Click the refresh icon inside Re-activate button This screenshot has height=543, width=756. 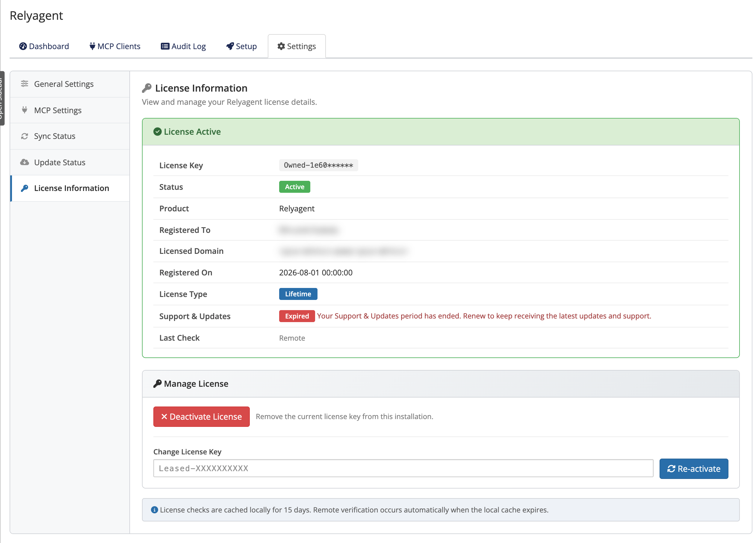pos(671,469)
